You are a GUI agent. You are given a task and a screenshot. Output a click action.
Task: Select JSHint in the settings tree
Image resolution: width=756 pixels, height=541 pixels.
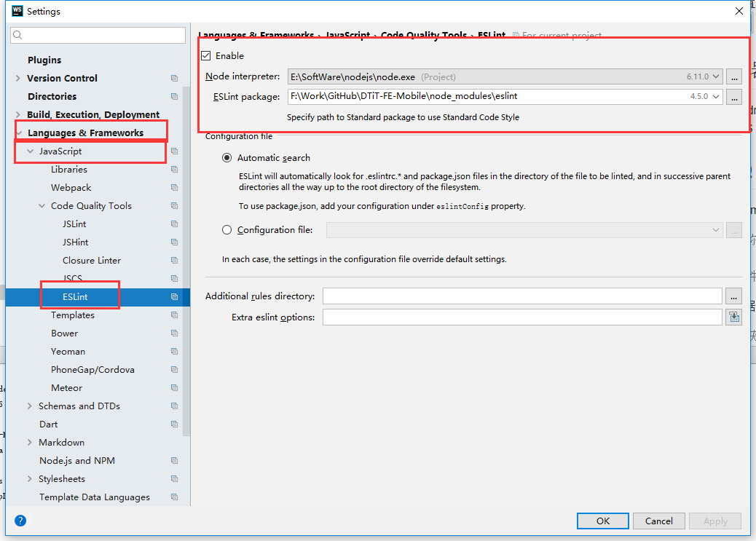pyautogui.click(x=75, y=242)
